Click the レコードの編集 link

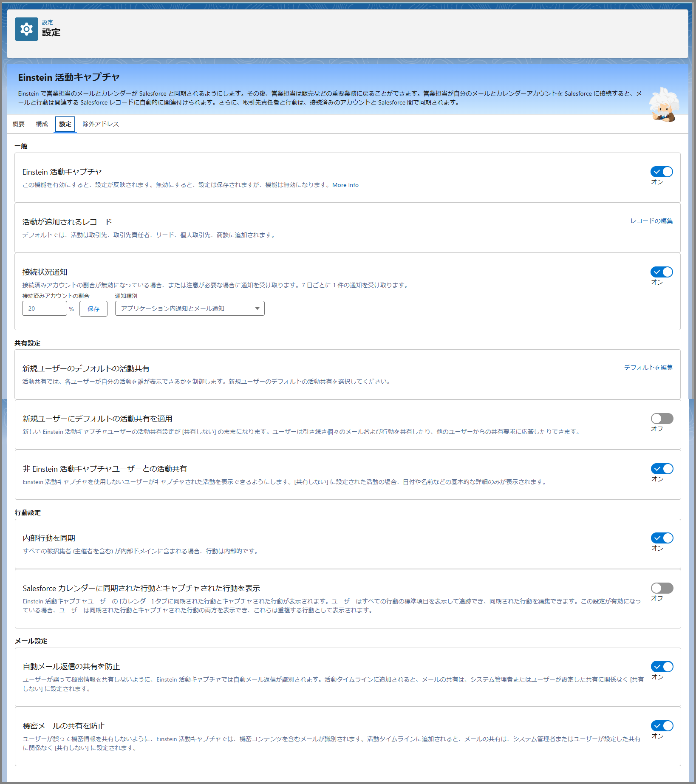(651, 221)
